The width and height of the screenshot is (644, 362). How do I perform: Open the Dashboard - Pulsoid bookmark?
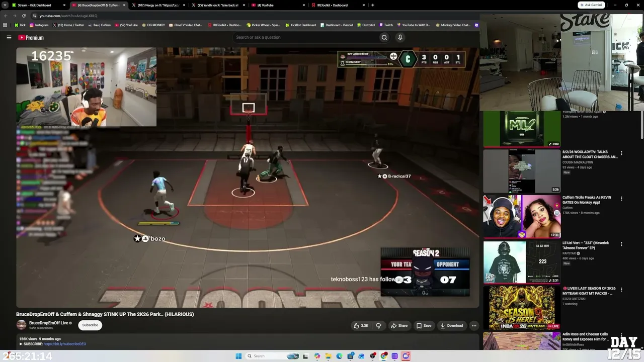[338, 25]
